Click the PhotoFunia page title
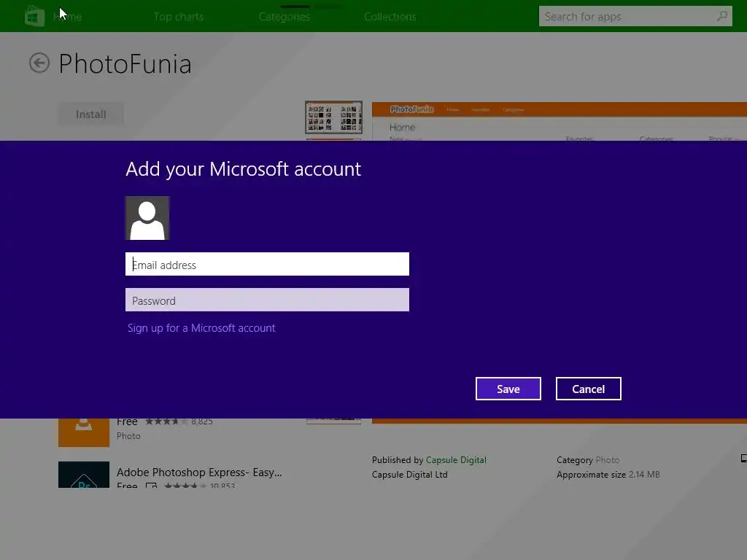 tap(125, 64)
